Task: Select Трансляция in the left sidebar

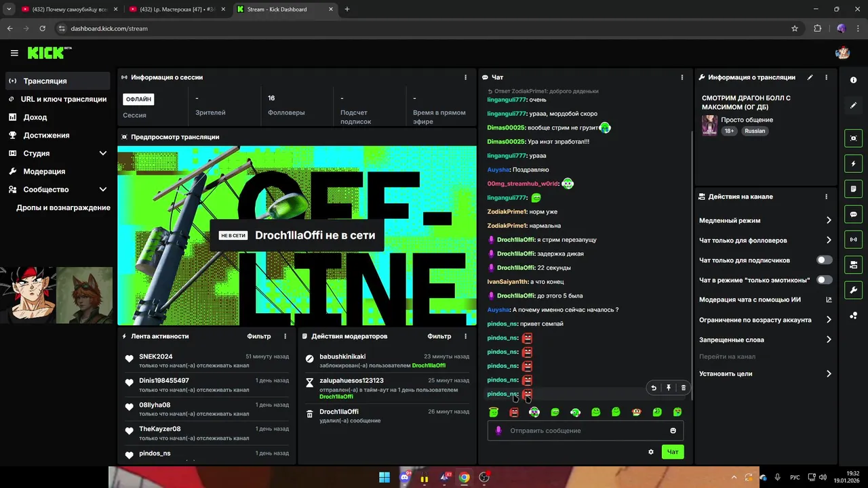Action: point(58,81)
